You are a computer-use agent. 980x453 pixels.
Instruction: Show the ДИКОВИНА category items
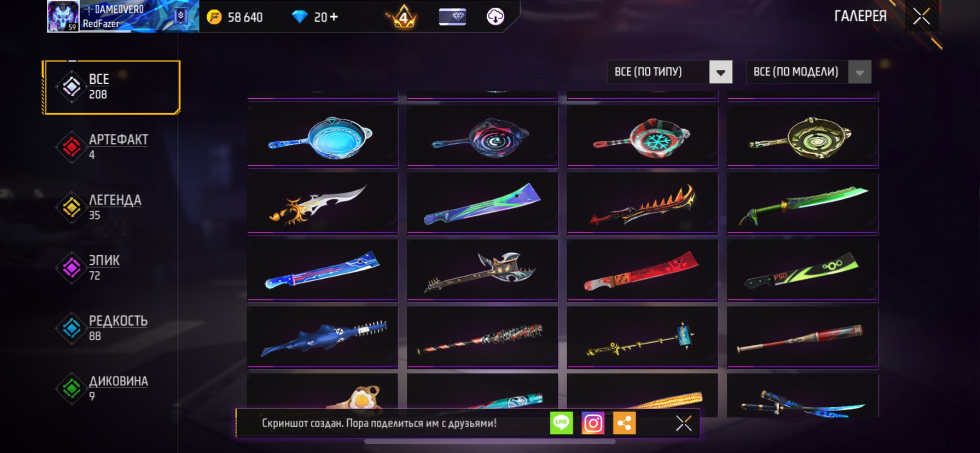pos(111,388)
